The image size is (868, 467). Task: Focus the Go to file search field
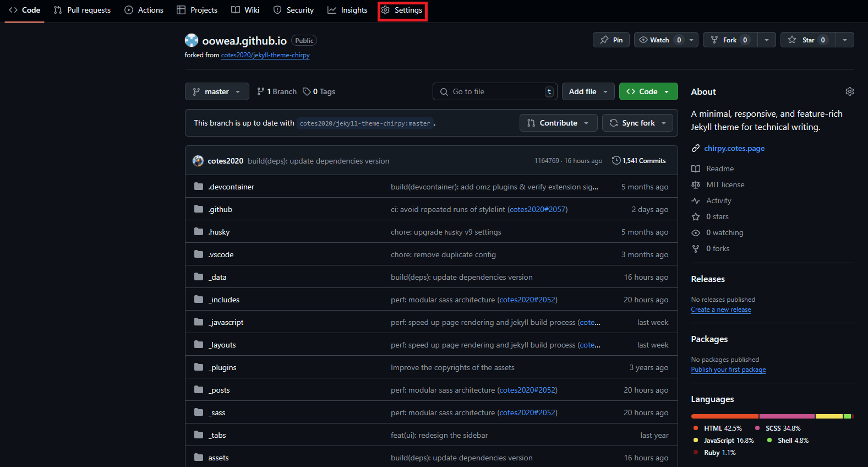[x=495, y=91]
